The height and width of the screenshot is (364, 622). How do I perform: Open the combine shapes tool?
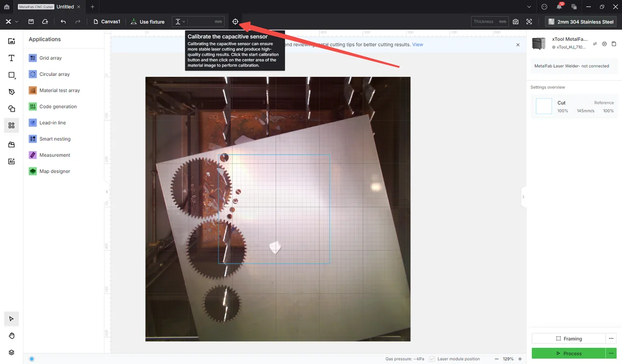(x=12, y=109)
